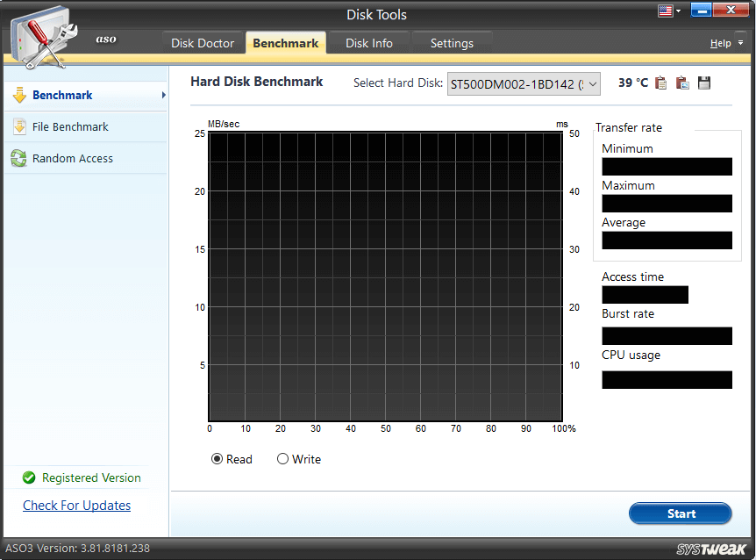This screenshot has width=756, height=560.
Task: Open the Disk Info tab
Action: click(x=368, y=43)
